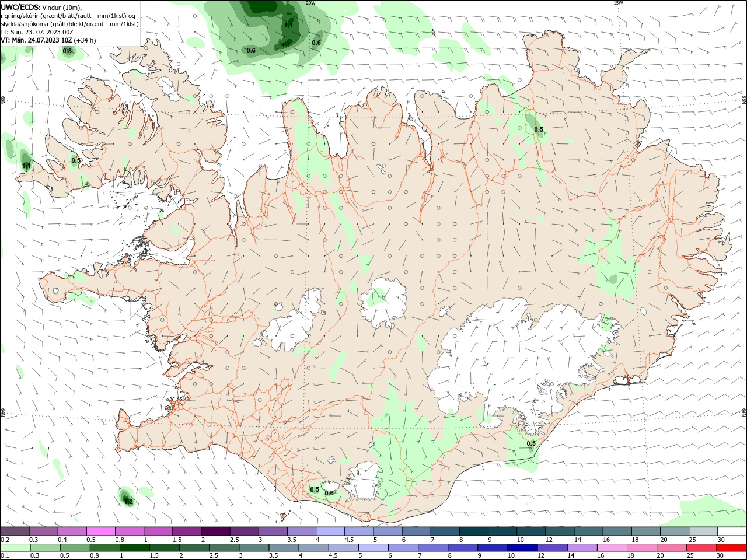
Task: Click the 15W longitude label
Action: [619, 3]
